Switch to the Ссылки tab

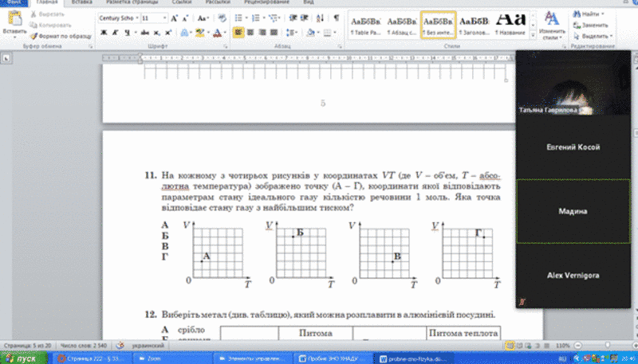[182, 2]
